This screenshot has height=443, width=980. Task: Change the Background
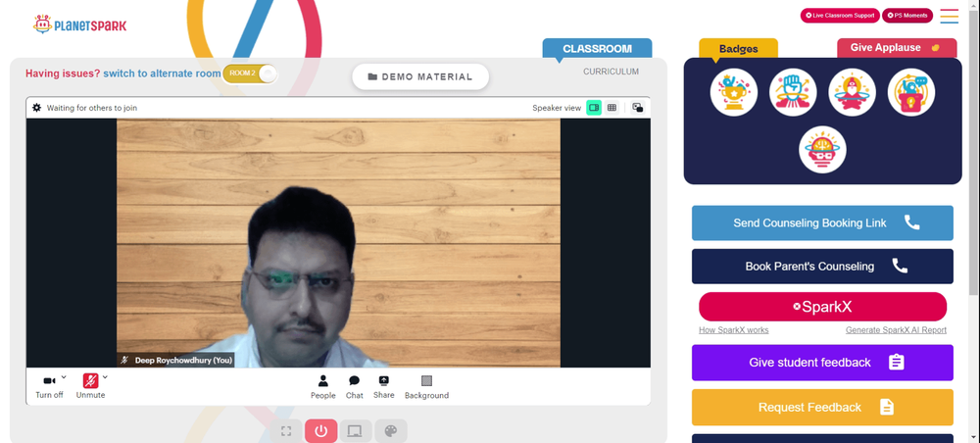426,387
